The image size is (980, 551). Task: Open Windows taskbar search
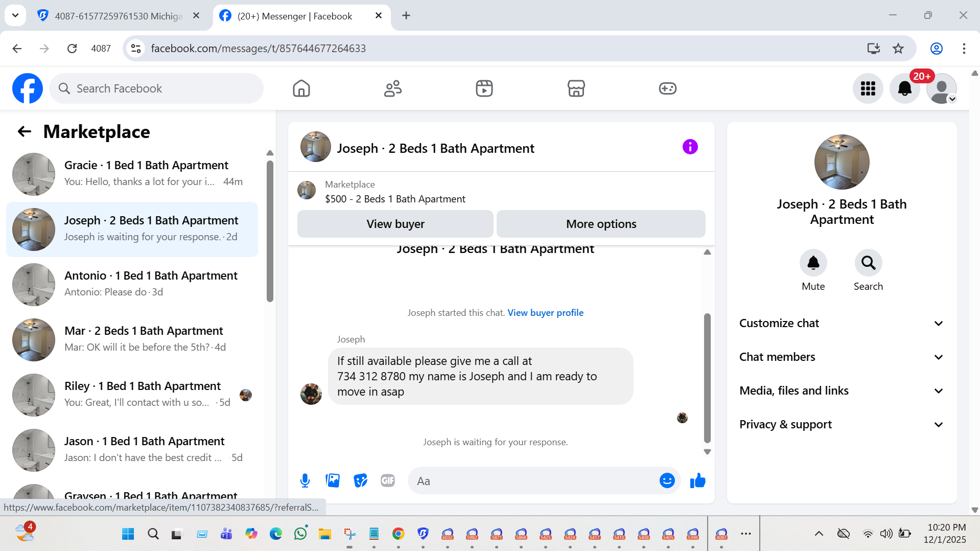[153, 534]
